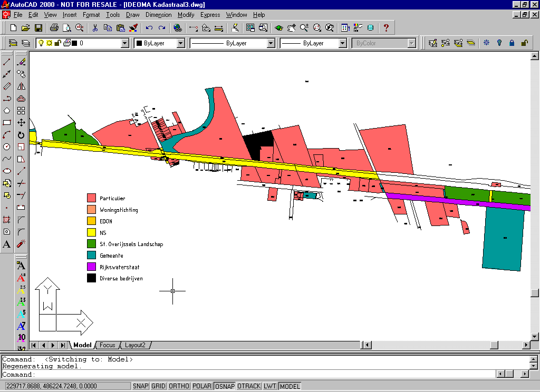
Task: Select the Polygon draw tool
Action: click(x=7, y=111)
